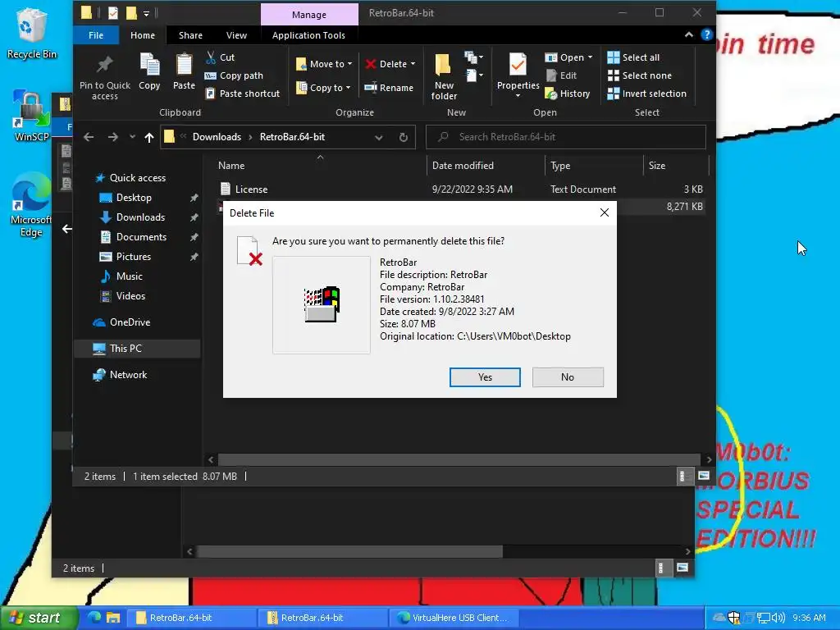Cancel deletion with the No button
This screenshot has height=630, width=840.
(x=568, y=377)
